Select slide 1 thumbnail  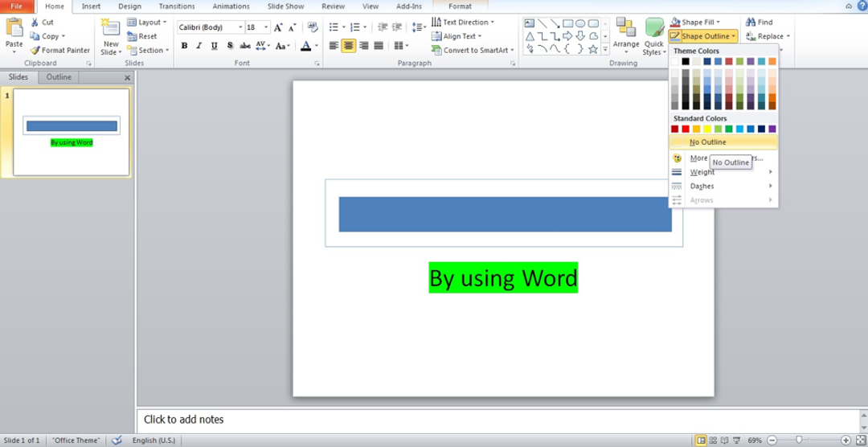coord(72,132)
